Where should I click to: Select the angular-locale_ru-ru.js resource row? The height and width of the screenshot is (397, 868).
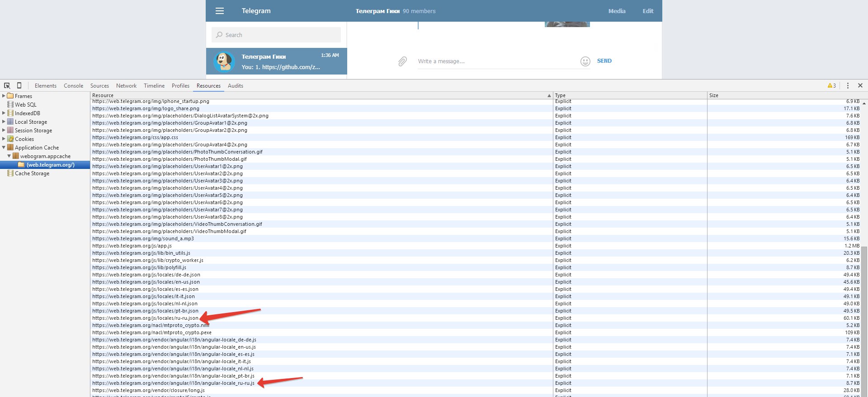[x=476, y=383]
